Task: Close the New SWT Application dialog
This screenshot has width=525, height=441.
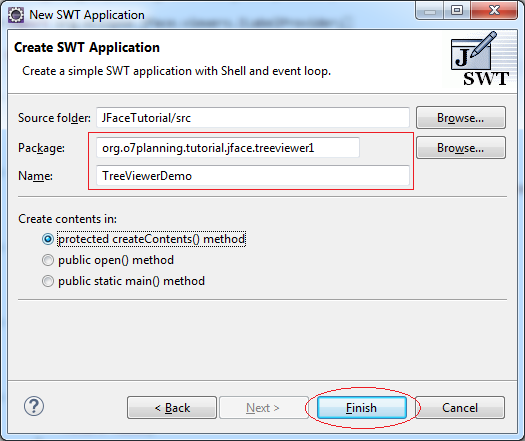Action: [x=494, y=10]
